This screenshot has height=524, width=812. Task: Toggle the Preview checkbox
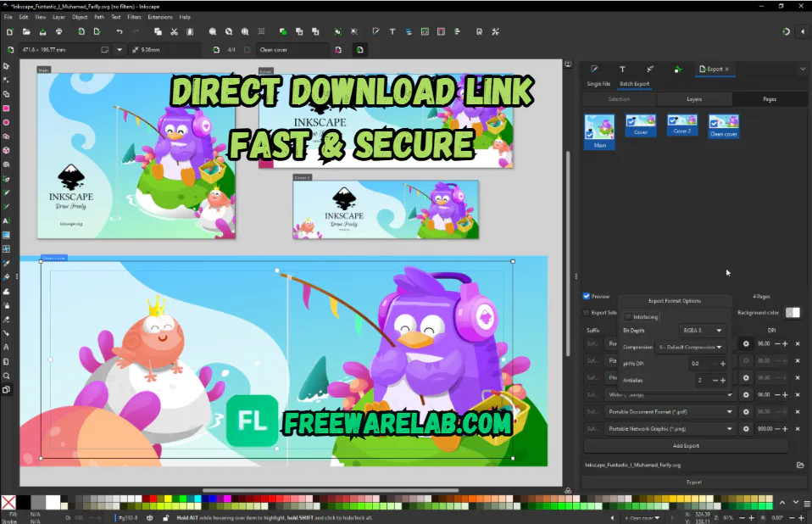[x=587, y=296]
